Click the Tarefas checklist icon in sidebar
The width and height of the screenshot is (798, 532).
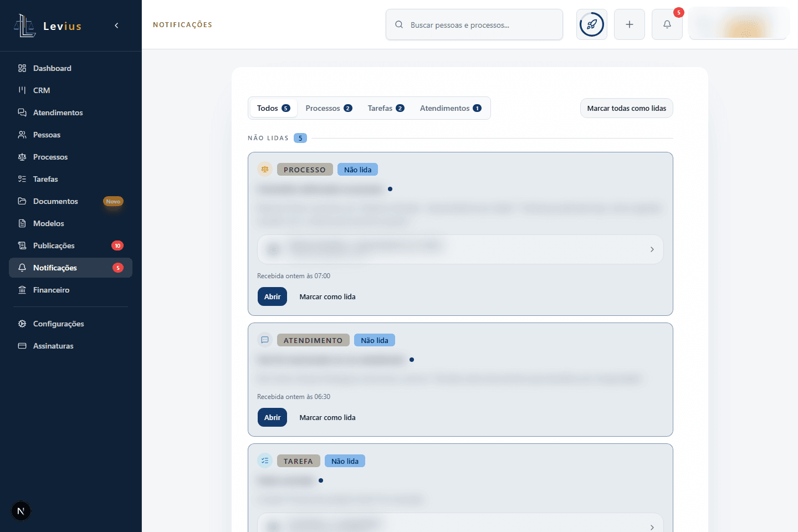click(22, 179)
